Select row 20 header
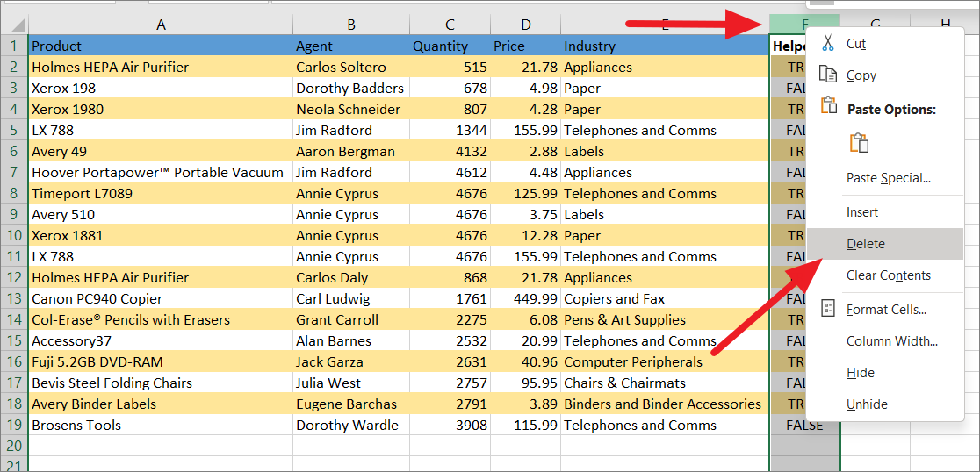 [14, 447]
